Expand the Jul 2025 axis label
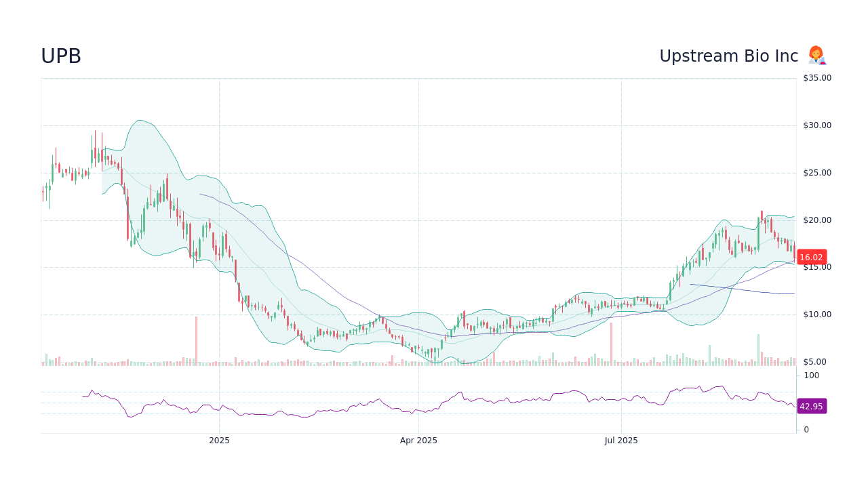This screenshot has height=488, width=868. [x=622, y=440]
